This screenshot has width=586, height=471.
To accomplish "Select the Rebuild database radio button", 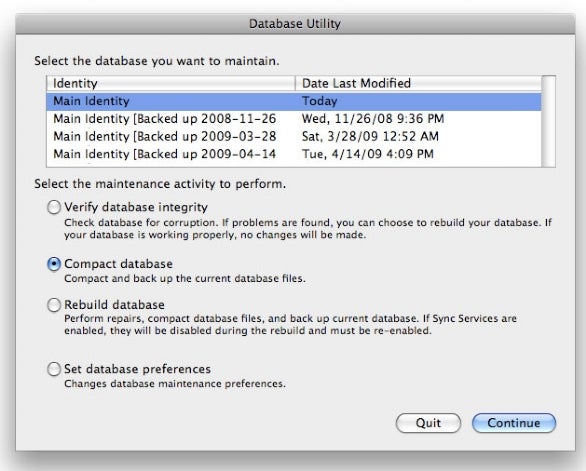I will point(54,305).
